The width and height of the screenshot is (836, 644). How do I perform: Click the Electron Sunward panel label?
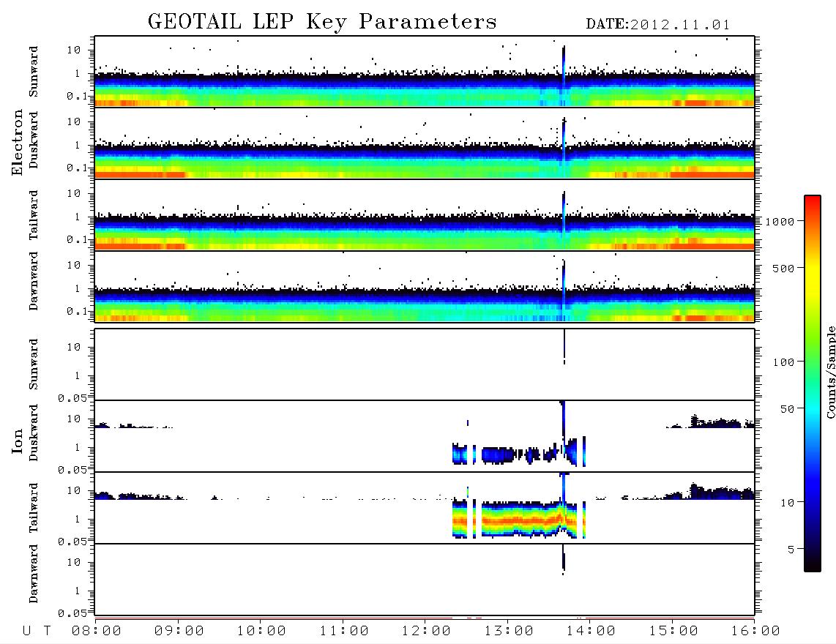tap(34, 72)
